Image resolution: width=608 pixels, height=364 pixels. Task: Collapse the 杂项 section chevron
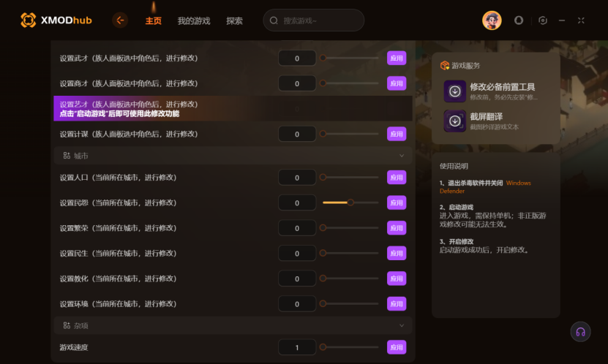[402, 326]
